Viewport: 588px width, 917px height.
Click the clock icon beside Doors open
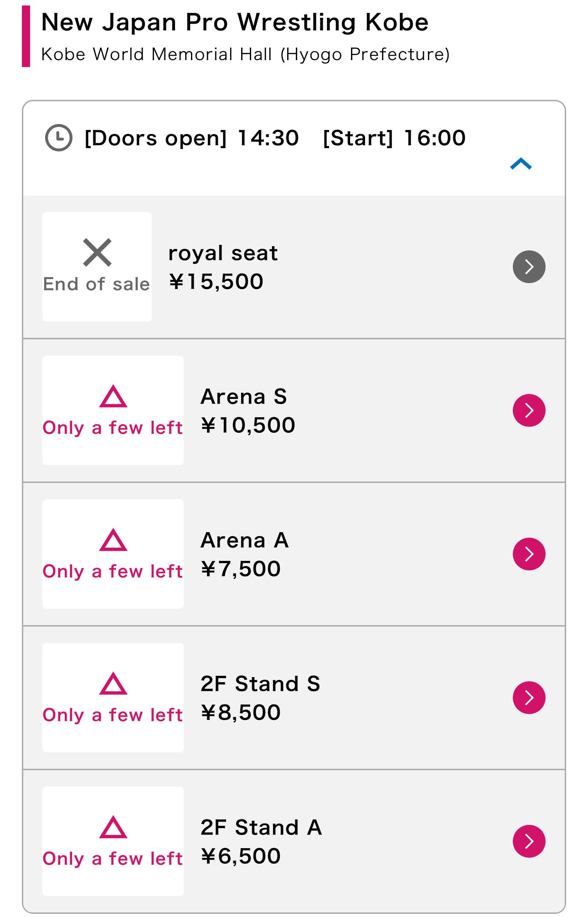pyautogui.click(x=59, y=138)
